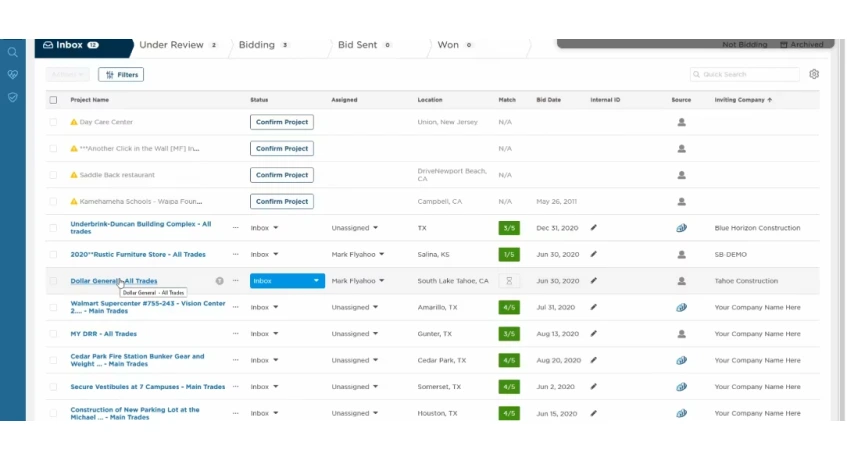The height and width of the screenshot is (460, 847).
Task: Click info icon on Dollar General row
Action: tap(219, 281)
